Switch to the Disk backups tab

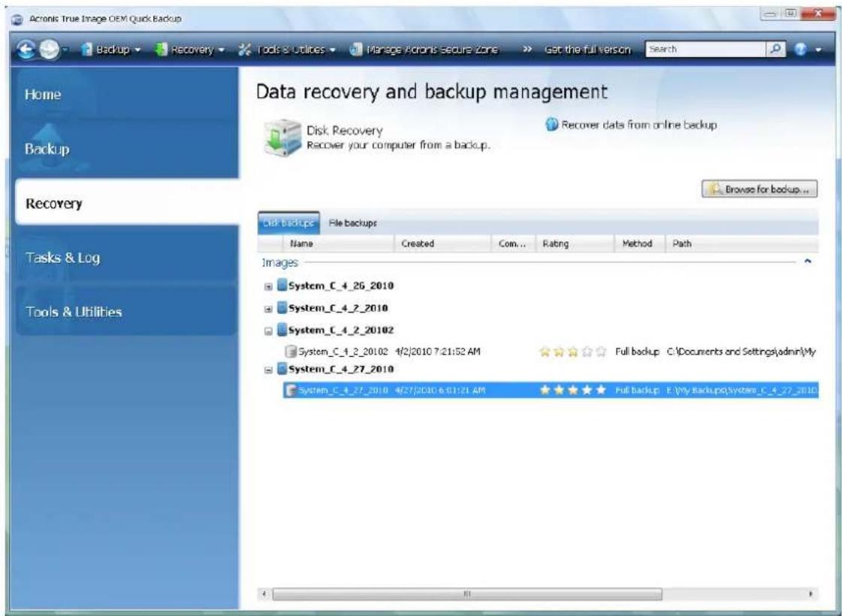[288, 223]
